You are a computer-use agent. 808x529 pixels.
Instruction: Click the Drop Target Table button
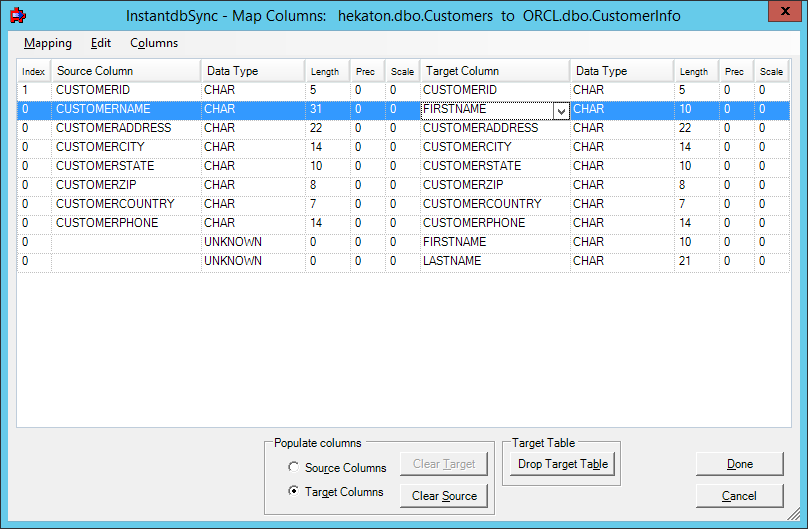[563, 464]
